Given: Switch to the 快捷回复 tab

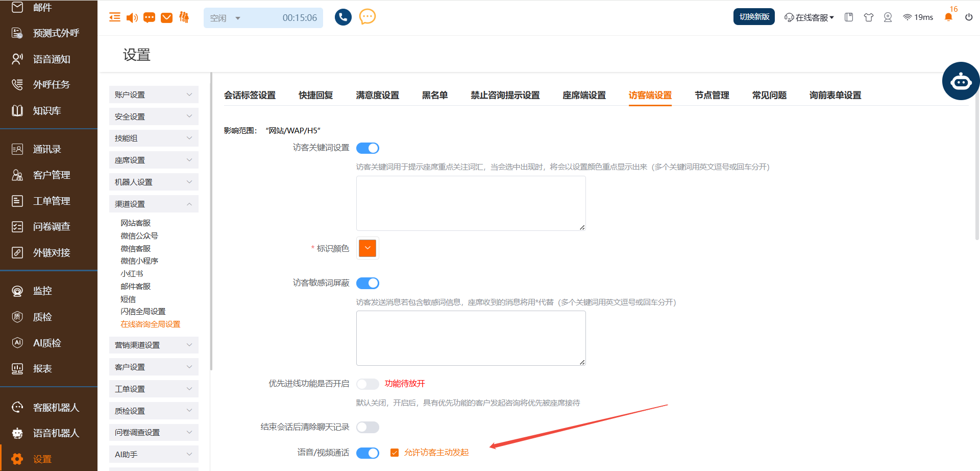Looking at the screenshot, I should click(315, 96).
